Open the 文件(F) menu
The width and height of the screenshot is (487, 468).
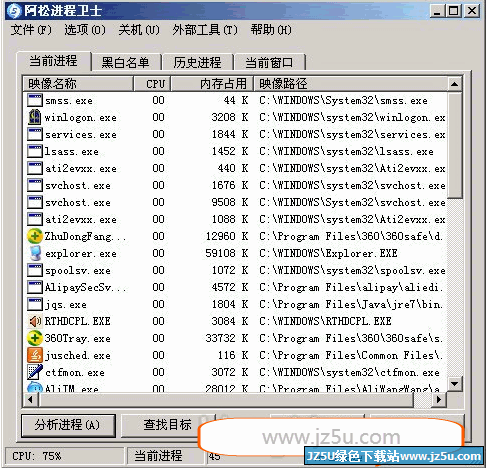coord(31,30)
